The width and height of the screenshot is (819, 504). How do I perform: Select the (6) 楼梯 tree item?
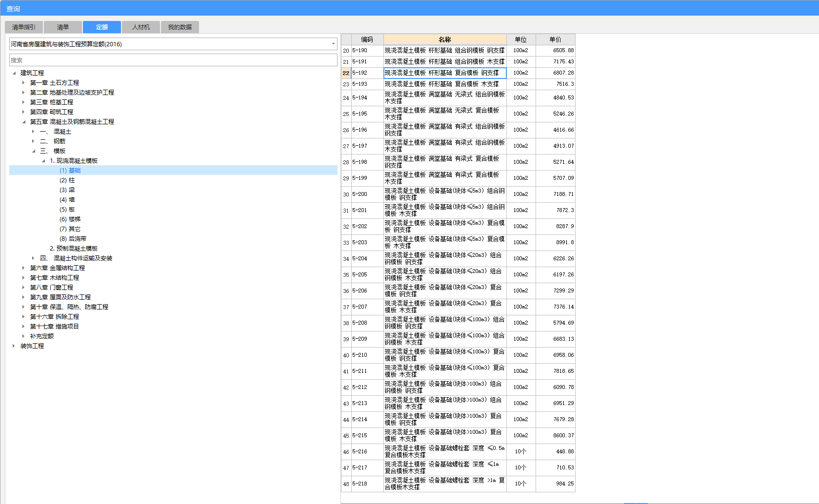(x=70, y=219)
